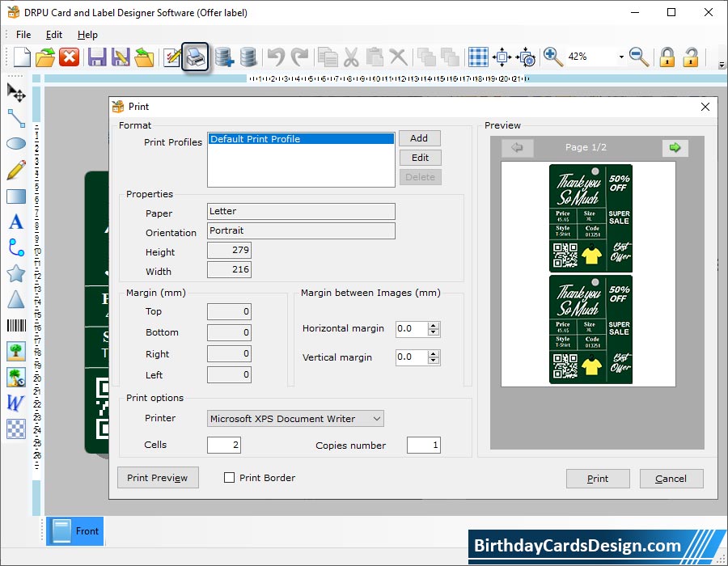This screenshot has width=728, height=566.
Task: Select the insert picture tool
Action: click(x=16, y=351)
